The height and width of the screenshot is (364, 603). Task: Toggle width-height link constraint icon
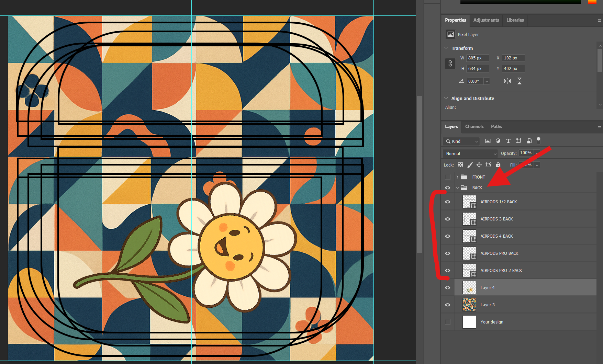coord(450,64)
